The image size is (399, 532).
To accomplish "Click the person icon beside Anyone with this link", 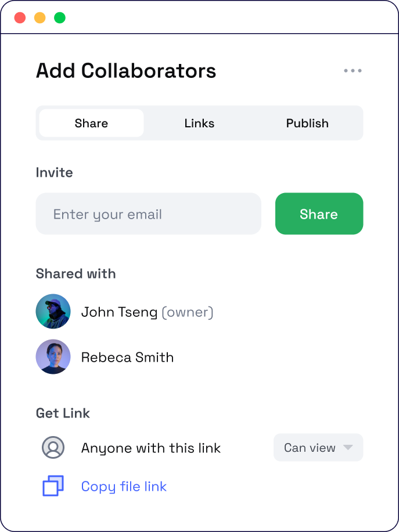I will (x=53, y=448).
